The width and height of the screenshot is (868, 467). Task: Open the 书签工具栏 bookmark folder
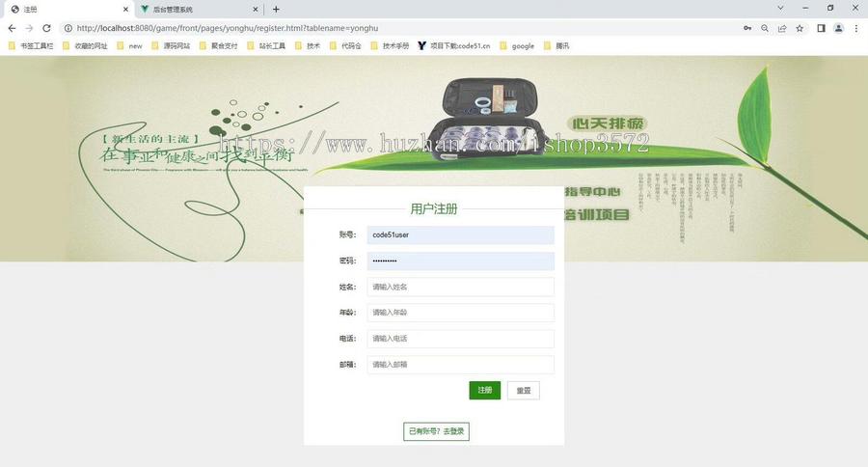(x=31, y=46)
